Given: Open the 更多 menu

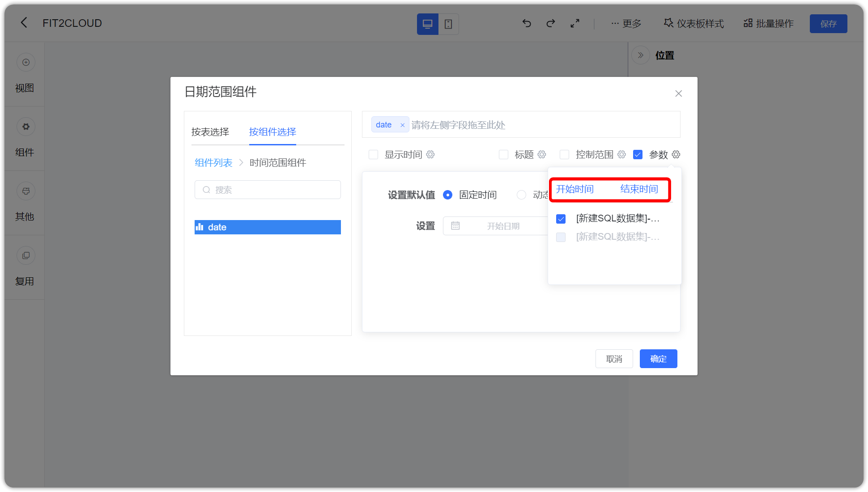Looking at the screenshot, I should tap(626, 23).
